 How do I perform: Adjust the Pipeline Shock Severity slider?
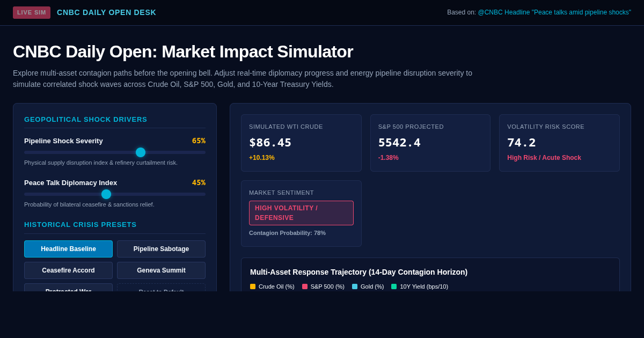point(115,152)
